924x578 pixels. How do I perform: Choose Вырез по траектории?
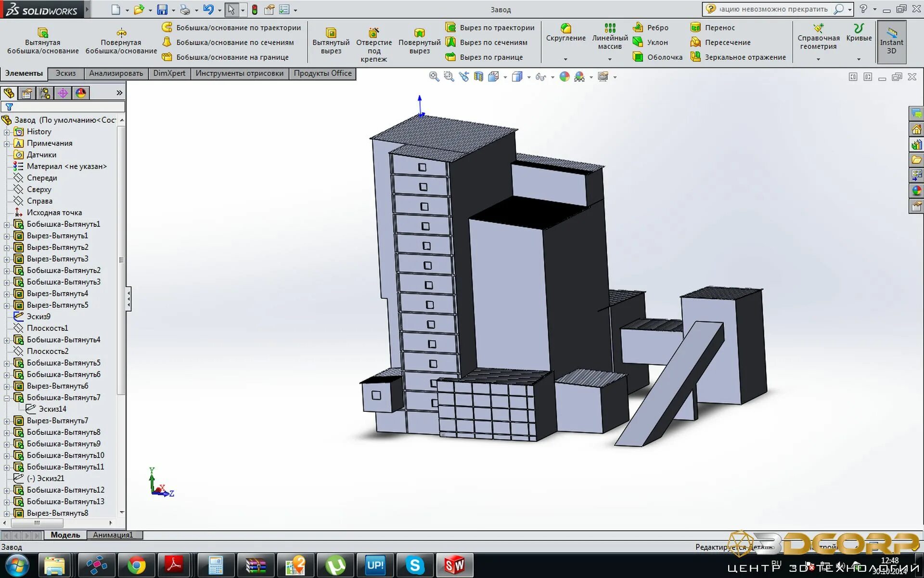pos(490,27)
